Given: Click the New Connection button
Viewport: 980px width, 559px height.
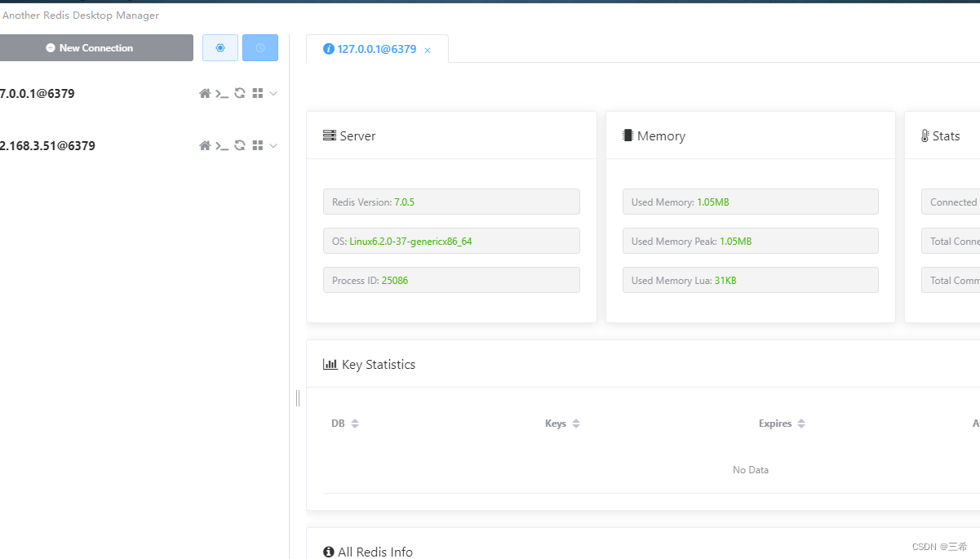Looking at the screenshot, I should 95,48.
